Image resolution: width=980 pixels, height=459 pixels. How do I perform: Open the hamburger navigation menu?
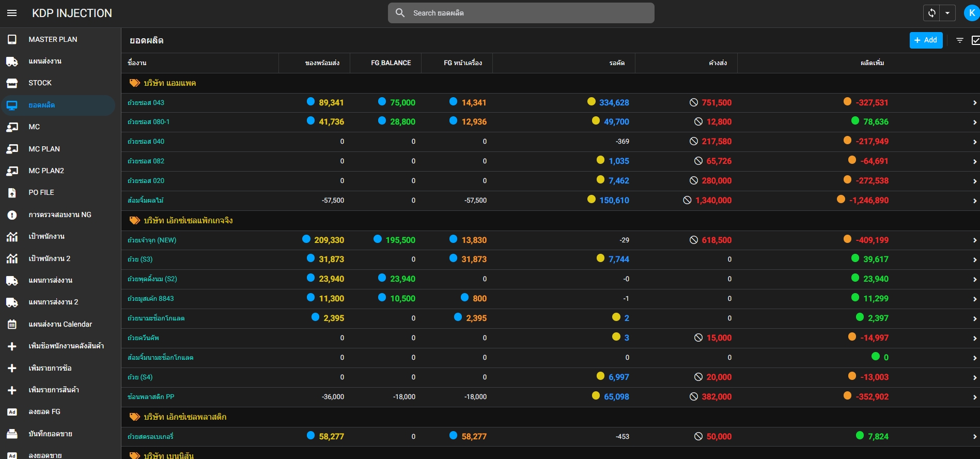pyautogui.click(x=12, y=13)
